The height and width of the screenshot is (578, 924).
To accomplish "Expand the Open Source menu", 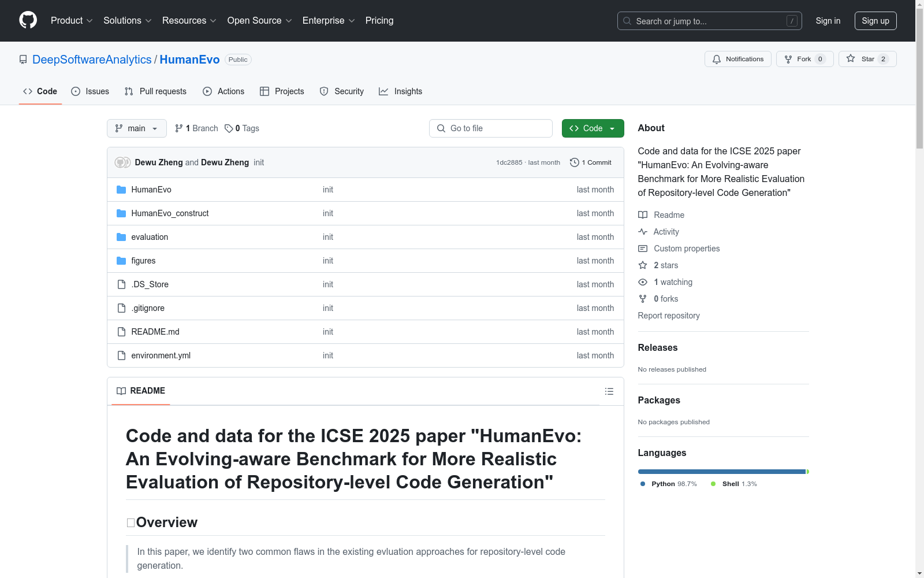I will [x=259, y=21].
